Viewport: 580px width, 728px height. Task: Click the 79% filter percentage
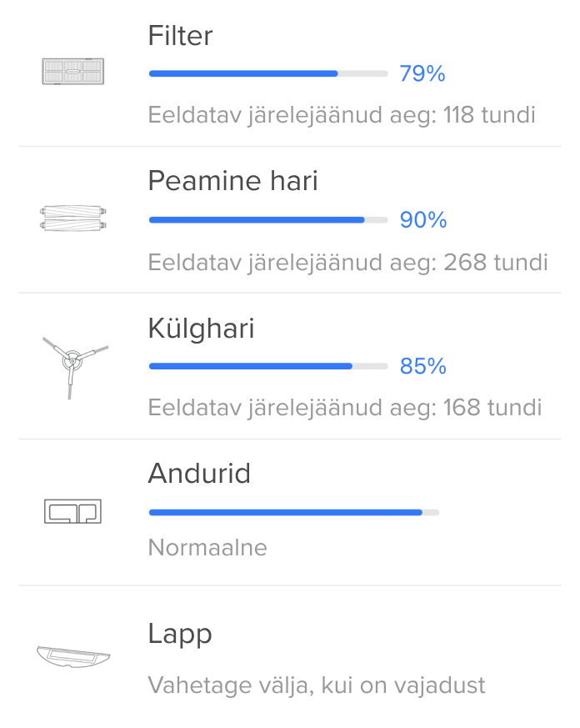coord(422,74)
